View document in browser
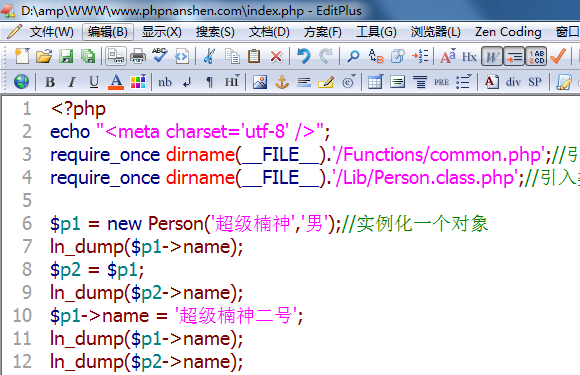Screen dimensions: 580x375 [182, 56]
